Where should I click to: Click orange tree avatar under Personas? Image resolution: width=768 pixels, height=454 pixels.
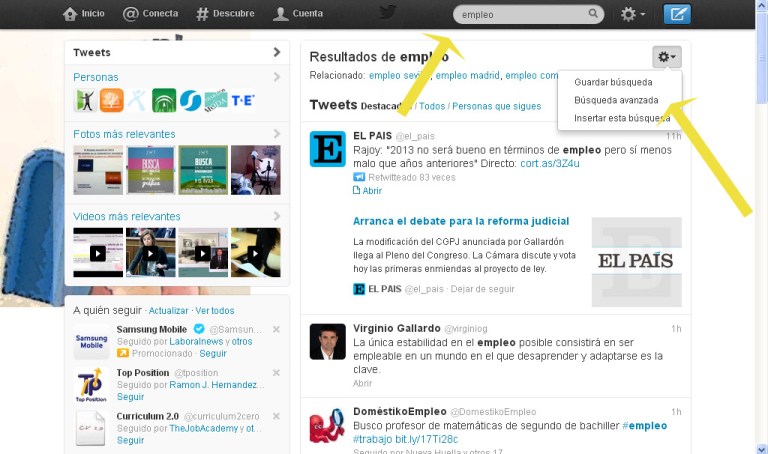112,100
